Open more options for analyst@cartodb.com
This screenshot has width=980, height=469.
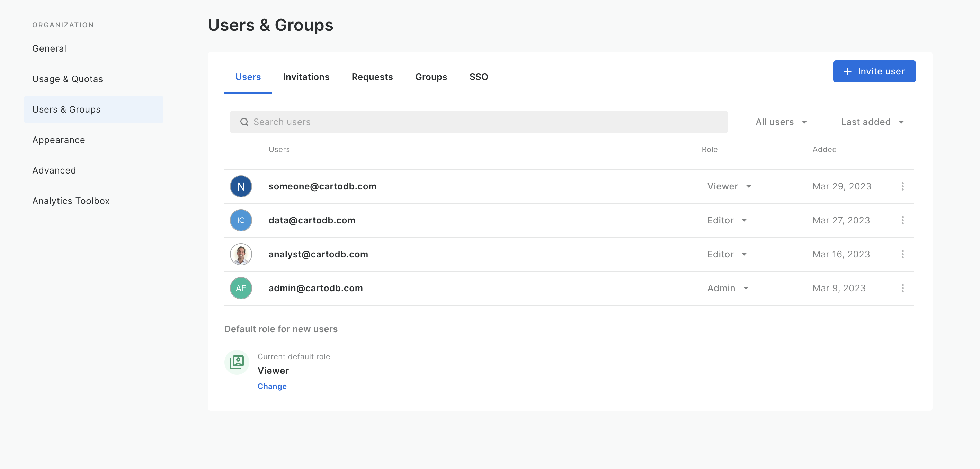pos(902,254)
